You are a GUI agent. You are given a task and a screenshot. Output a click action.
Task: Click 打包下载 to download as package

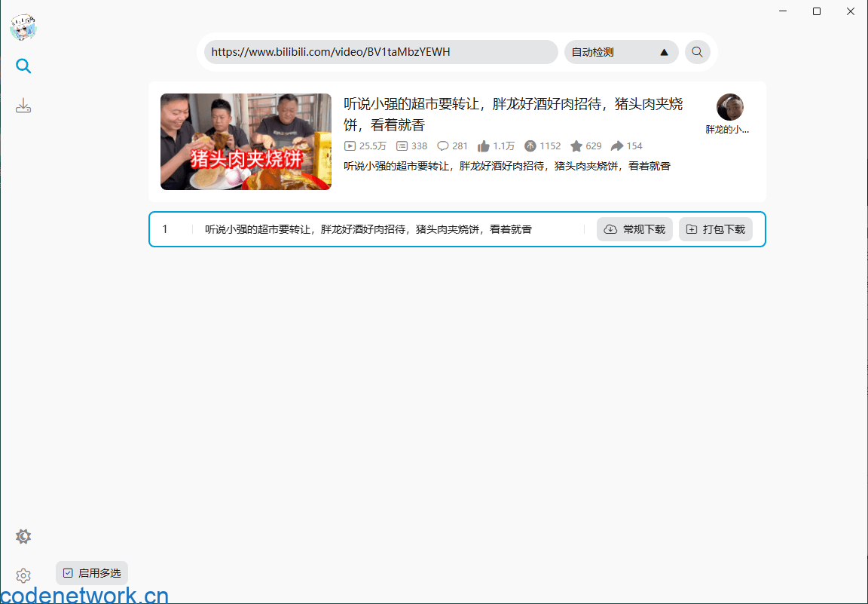716,229
